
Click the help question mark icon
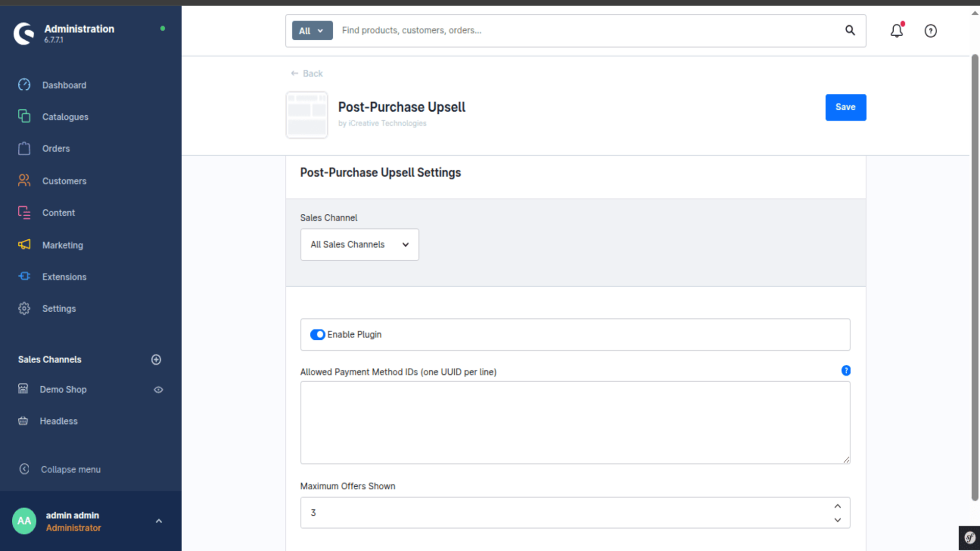click(x=930, y=31)
